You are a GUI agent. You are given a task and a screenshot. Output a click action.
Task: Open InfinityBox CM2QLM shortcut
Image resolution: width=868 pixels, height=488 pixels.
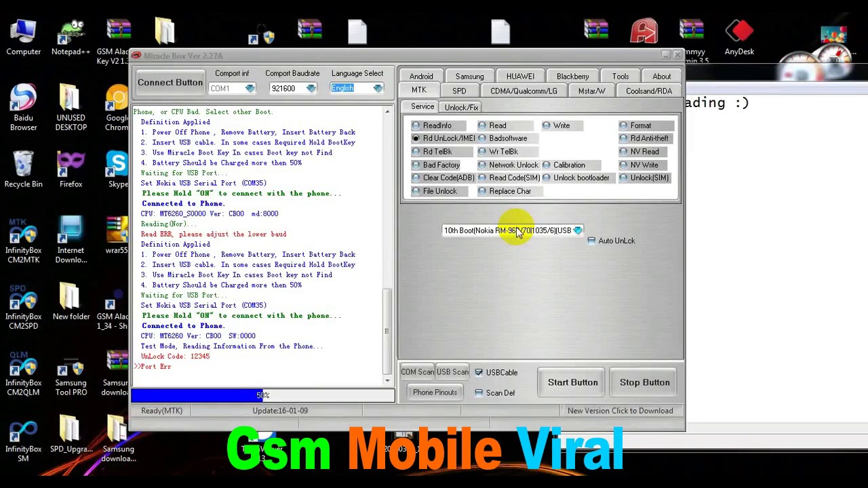click(23, 373)
